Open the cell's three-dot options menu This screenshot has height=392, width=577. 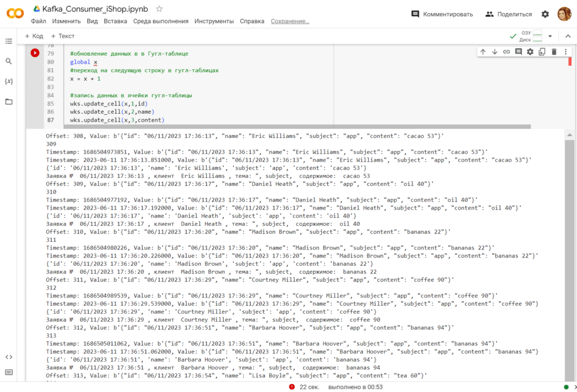565,51
